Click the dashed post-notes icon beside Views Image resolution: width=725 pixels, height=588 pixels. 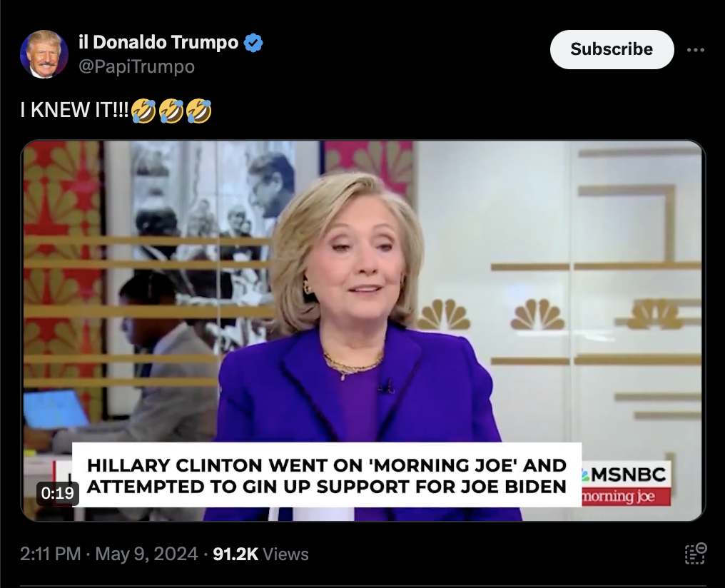tap(696, 553)
